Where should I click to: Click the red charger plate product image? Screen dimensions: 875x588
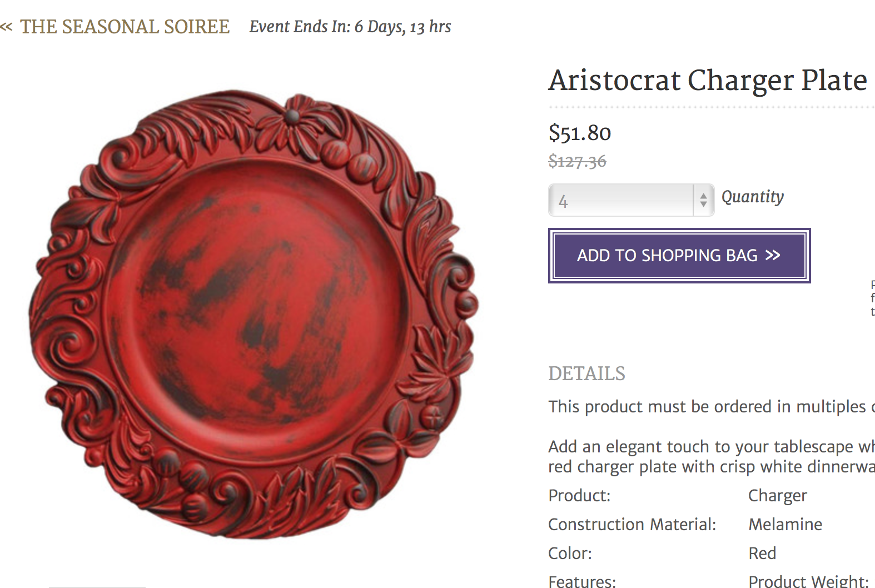pyautogui.click(x=253, y=315)
